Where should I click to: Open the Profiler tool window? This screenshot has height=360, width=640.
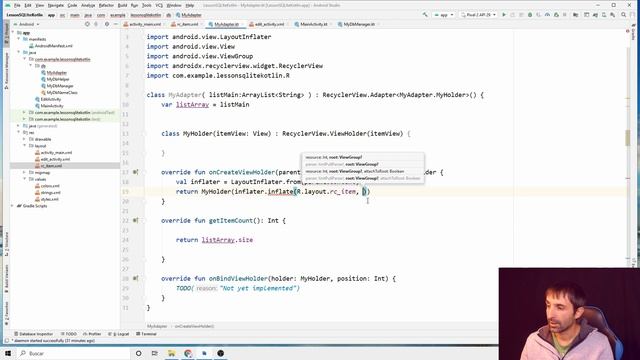point(92,334)
